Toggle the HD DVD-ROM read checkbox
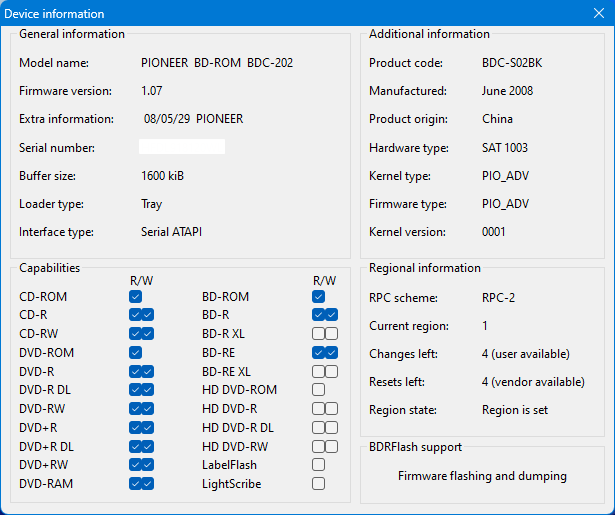 [318, 390]
